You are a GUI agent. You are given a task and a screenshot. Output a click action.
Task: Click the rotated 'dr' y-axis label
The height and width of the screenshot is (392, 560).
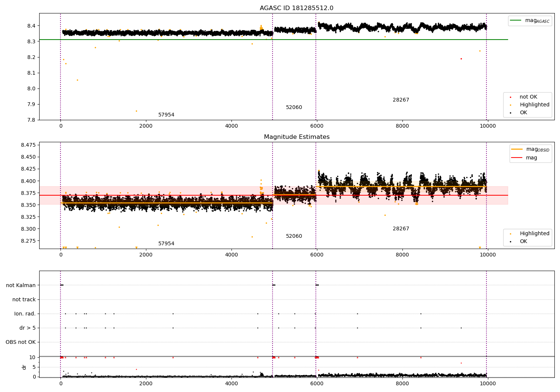coord(24,367)
